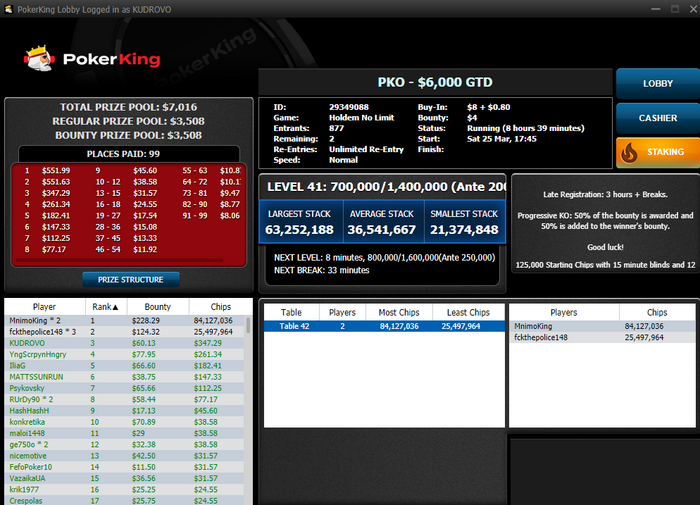Image resolution: width=700 pixels, height=505 pixels.
Task: Select KUDROVO in player list
Action: [124, 343]
